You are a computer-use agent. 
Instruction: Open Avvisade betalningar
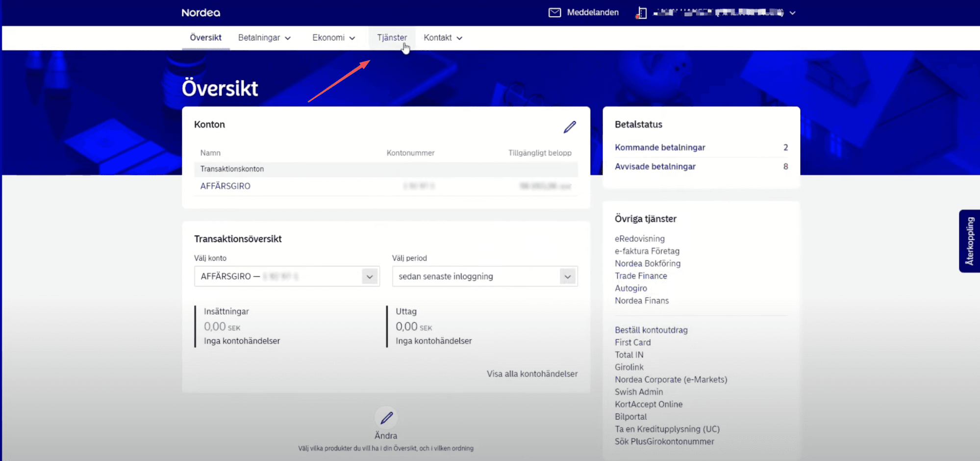tap(655, 166)
